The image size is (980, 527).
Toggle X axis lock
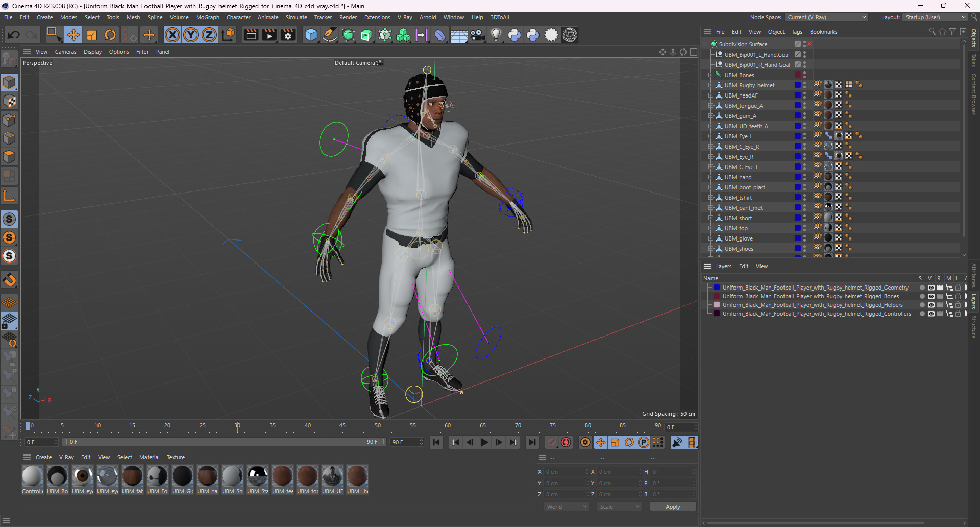[x=173, y=35]
